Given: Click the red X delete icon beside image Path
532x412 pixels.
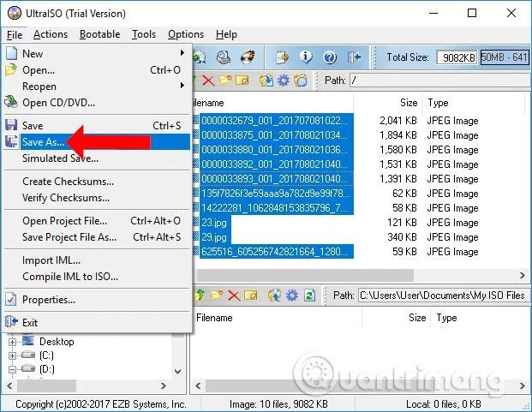Looking at the screenshot, I should pos(208,81).
